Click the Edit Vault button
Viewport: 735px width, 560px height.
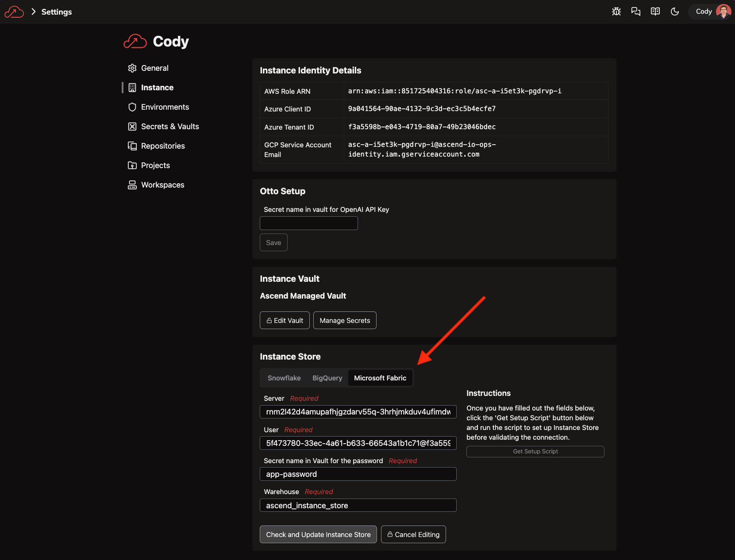tap(285, 320)
